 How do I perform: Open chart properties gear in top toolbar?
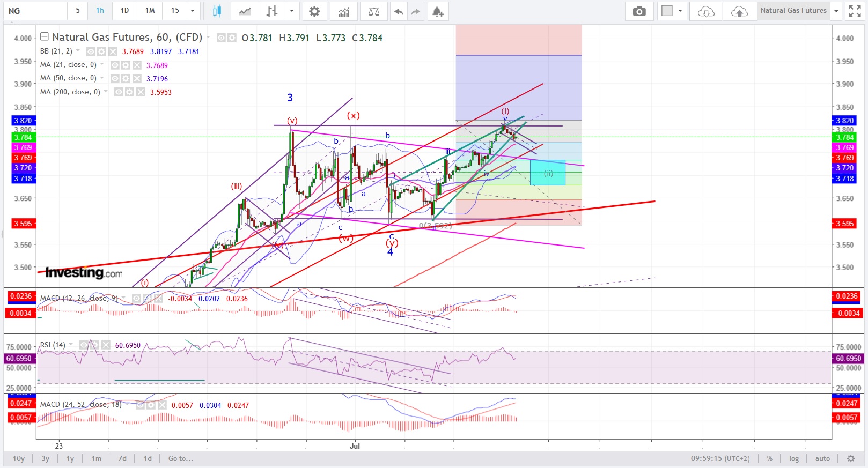[x=314, y=11]
